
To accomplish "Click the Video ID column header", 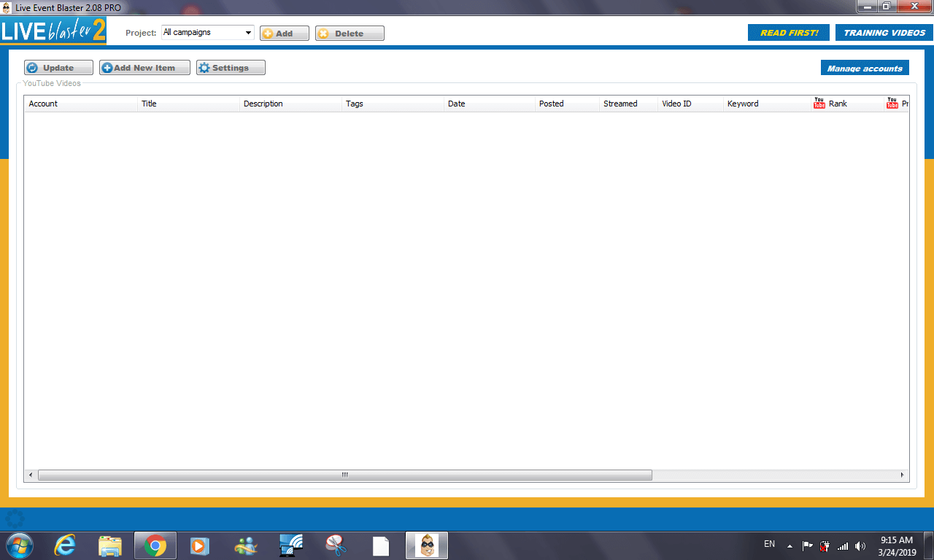I will pos(691,104).
